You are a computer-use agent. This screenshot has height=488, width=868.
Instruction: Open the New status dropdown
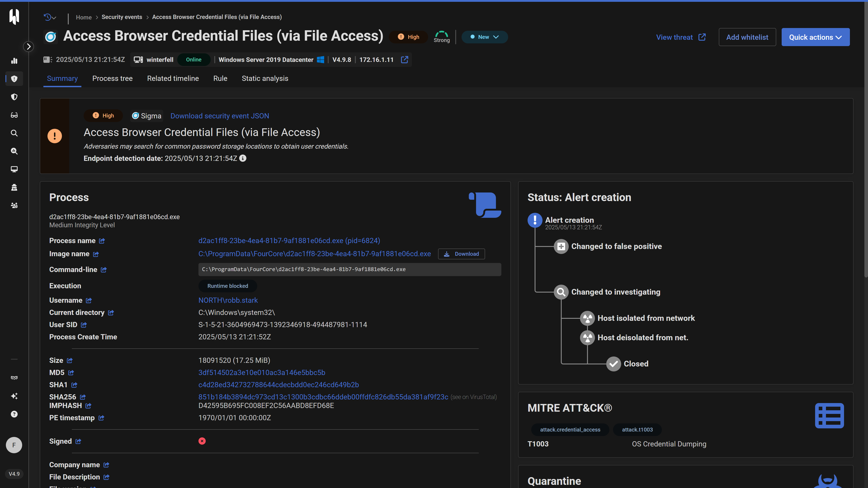click(x=484, y=37)
